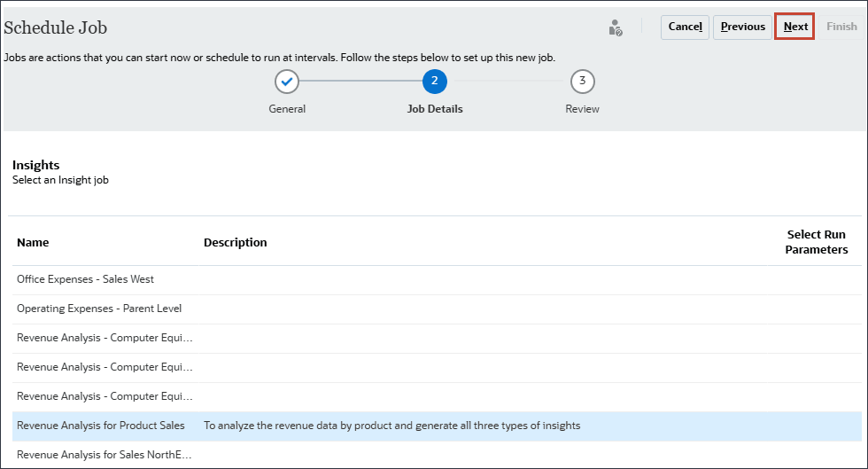Viewport: 868px width, 469px height.
Task: Click the completed General step checkmark circle
Action: click(x=287, y=82)
